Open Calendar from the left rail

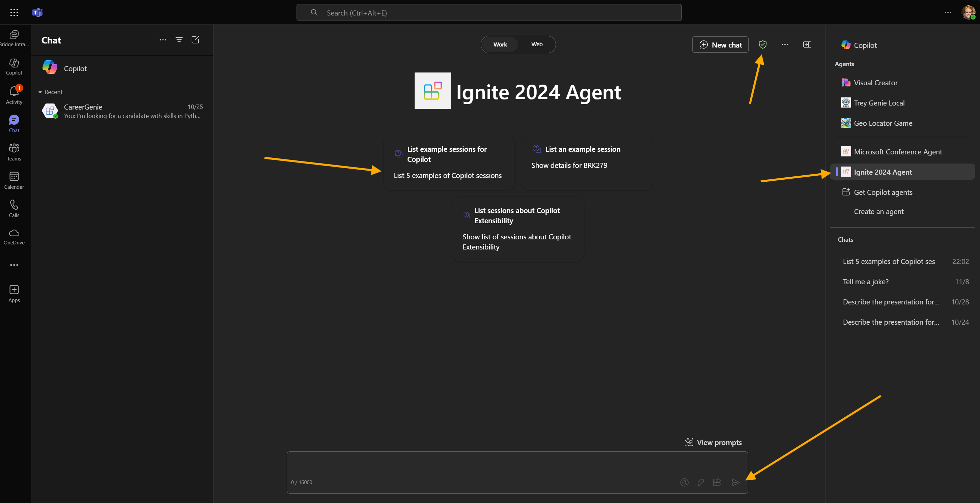(x=14, y=179)
